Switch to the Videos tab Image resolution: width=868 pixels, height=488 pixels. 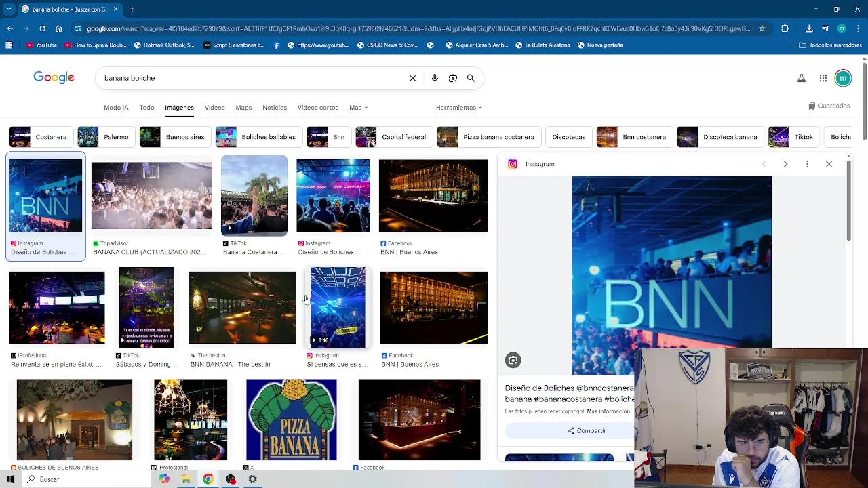click(x=214, y=108)
